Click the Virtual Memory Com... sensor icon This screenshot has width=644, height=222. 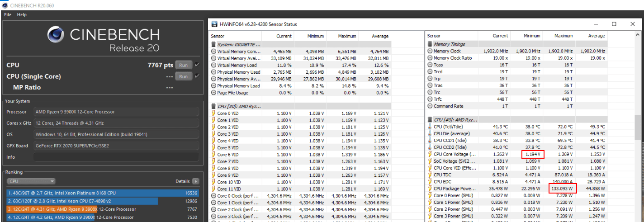(214, 52)
